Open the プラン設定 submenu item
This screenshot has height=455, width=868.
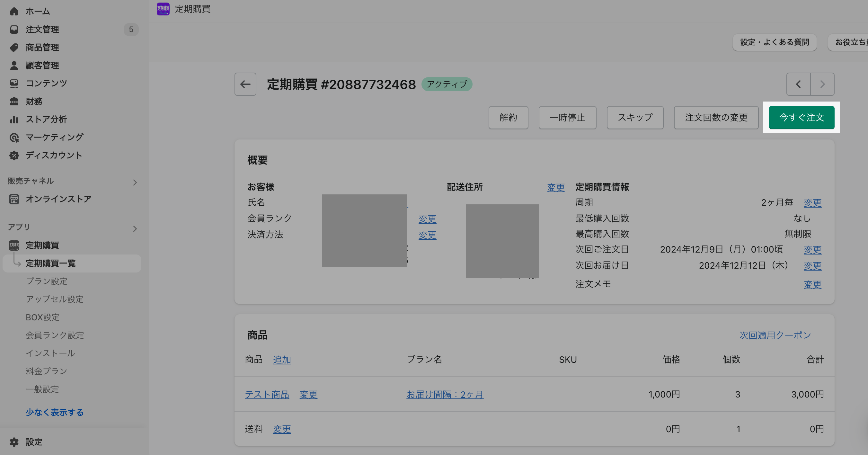coord(47,281)
